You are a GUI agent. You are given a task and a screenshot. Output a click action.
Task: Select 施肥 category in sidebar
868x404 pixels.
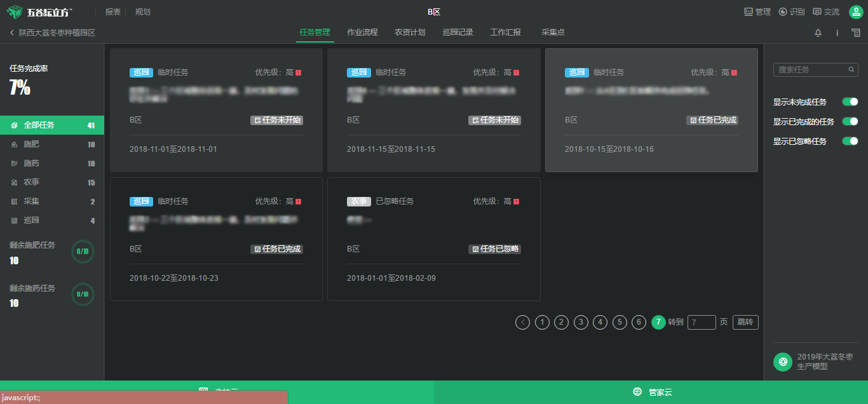[31, 144]
